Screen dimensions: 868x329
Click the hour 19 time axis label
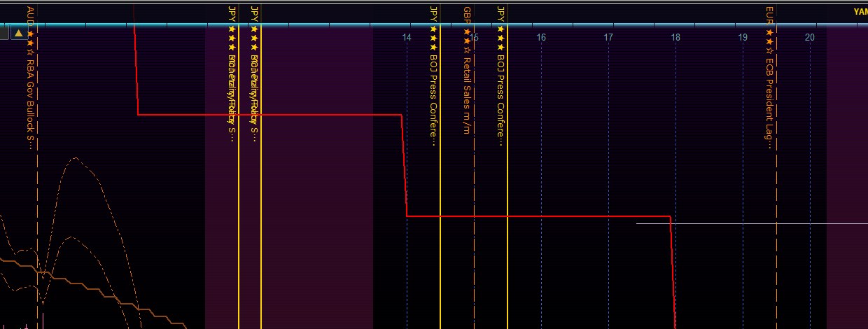[743, 37]
